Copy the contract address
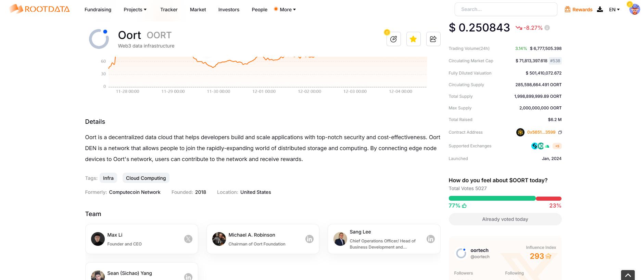 pos(560,132)
